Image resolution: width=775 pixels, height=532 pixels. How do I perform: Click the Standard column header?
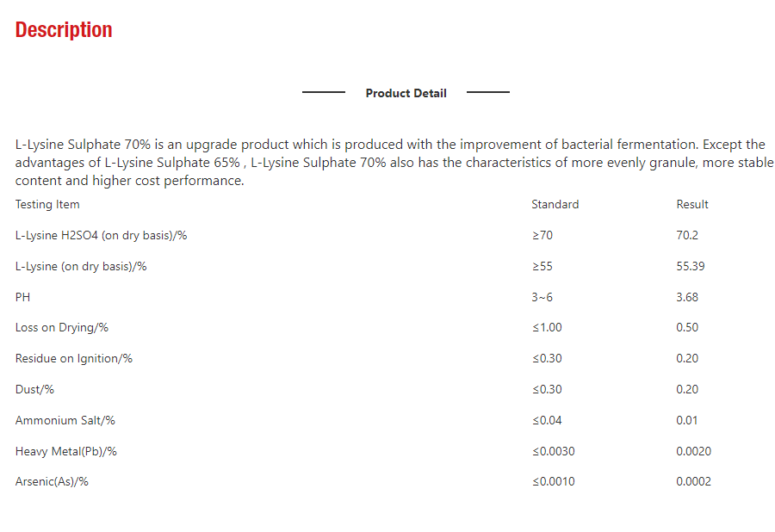(x=555, y=204)
